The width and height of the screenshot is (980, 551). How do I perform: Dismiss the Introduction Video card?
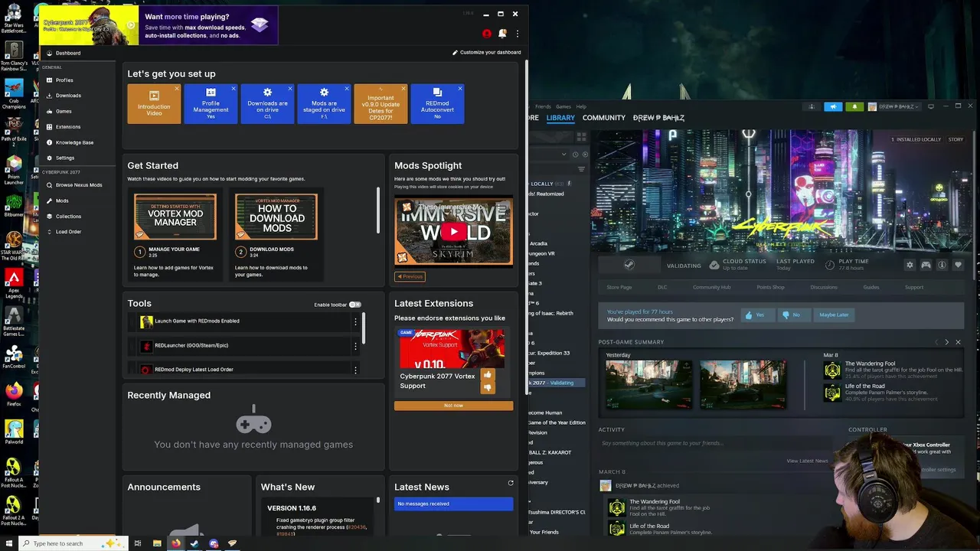(x=177, y=89)
